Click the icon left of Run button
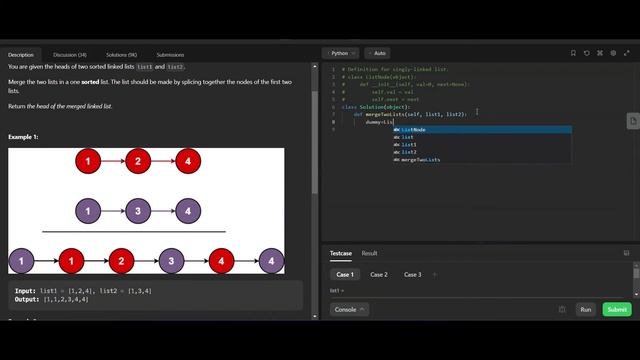This screenshot has height=360, width=640. coord(562,309)
